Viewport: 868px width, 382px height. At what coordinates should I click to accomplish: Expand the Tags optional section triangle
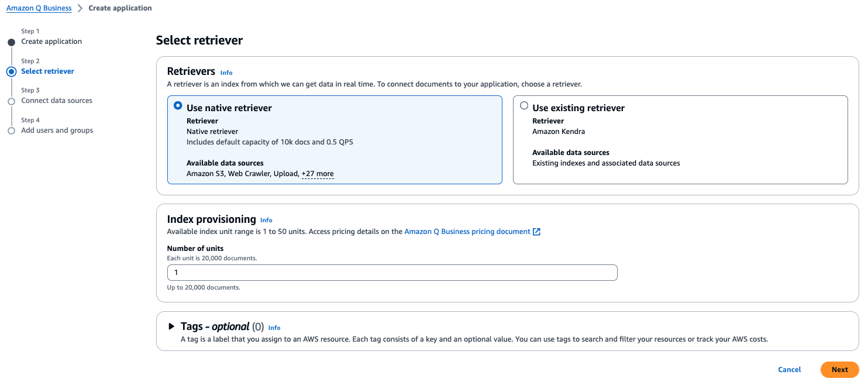tap(171, 326)
